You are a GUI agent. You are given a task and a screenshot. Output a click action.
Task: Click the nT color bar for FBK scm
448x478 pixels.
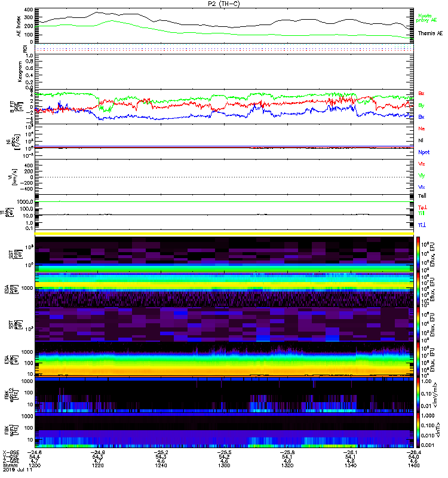coord(418,430)
